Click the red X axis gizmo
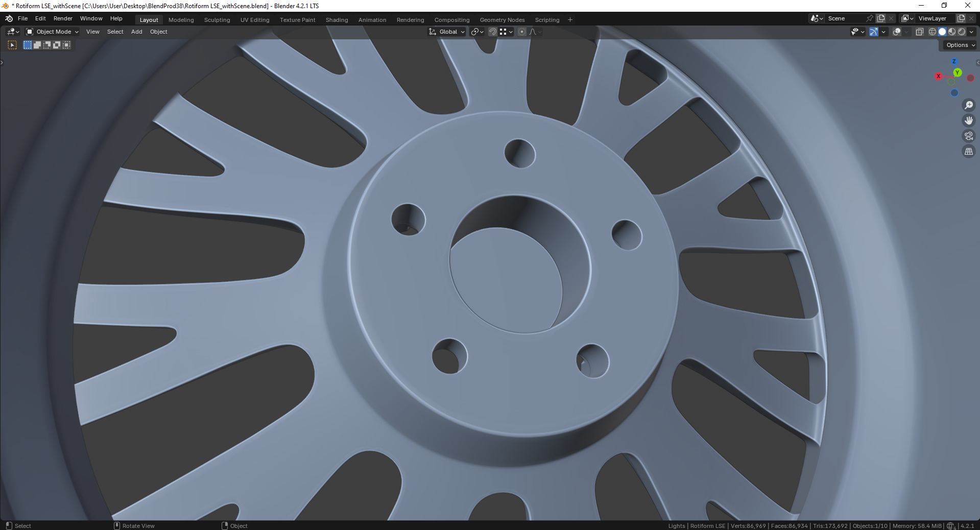Image resolution: width=980 pixels, height=530 pixels. pyautogui.click(x=938, y=76)
